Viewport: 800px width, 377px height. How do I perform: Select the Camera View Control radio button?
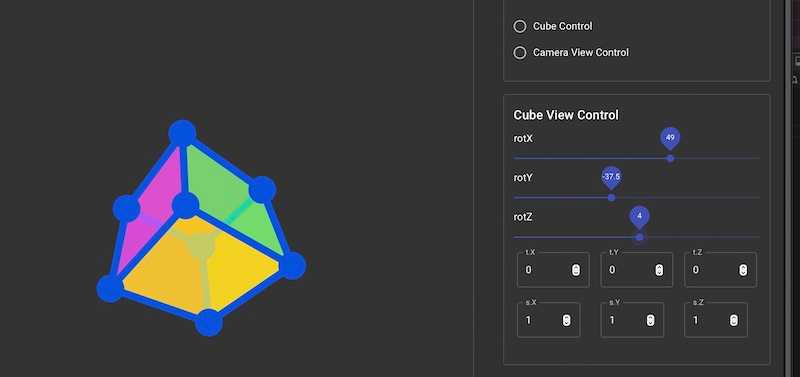pos(519,53)
